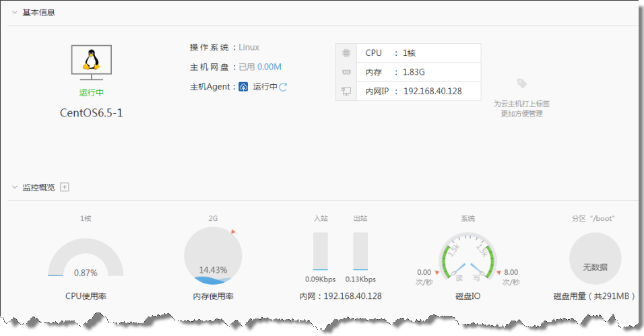This screenshot has height=336, width=644.
Task: Click the CentOS6.5-1 host name
Action: [92, 113]
